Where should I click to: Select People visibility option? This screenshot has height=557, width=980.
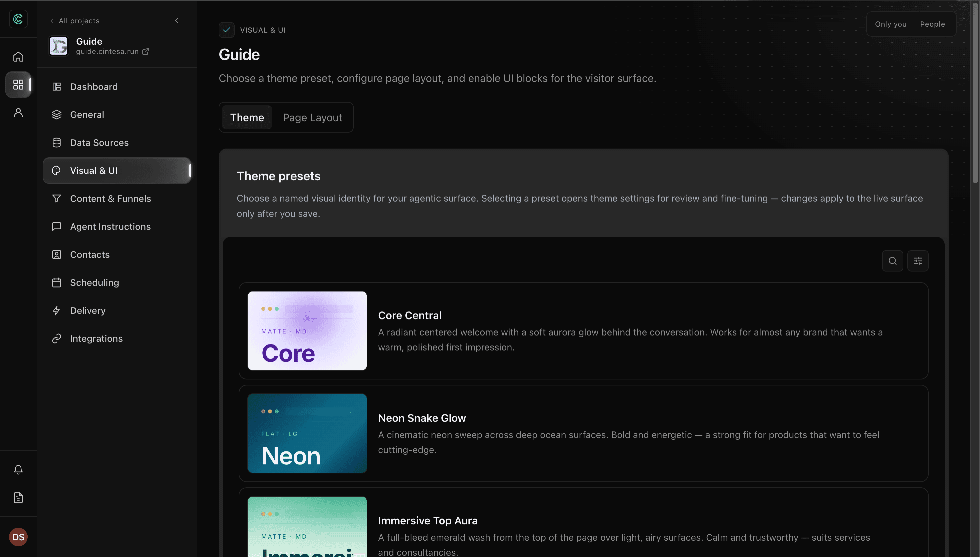[x=932, y=24]
